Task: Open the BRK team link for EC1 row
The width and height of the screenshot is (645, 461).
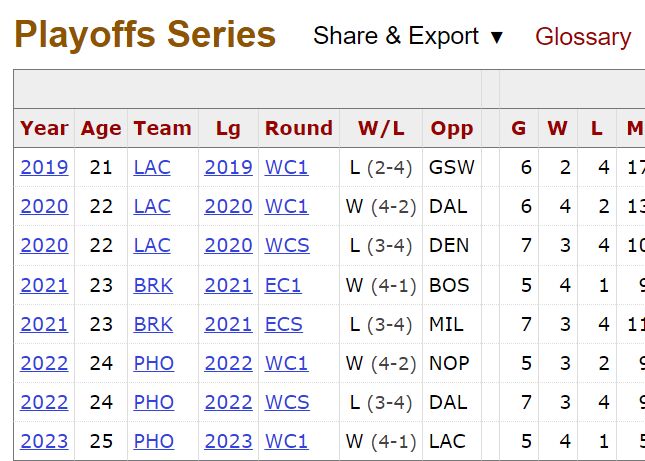Action: coord(153,285)
